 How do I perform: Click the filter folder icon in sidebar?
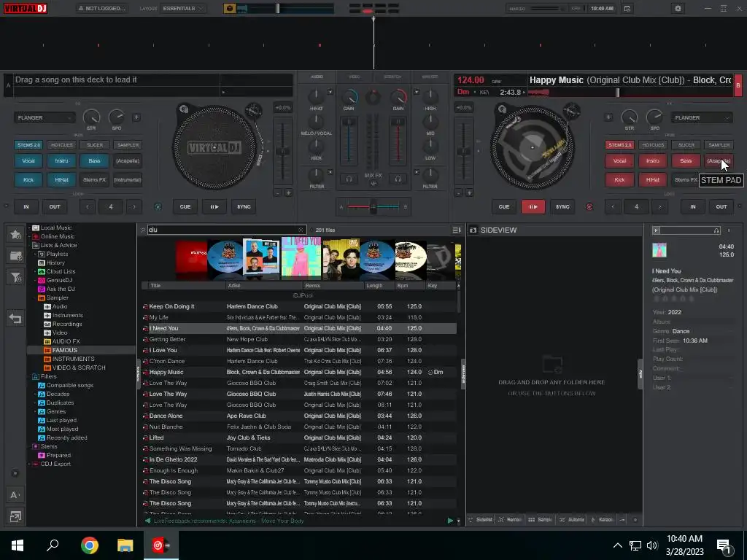coord(15,277)
